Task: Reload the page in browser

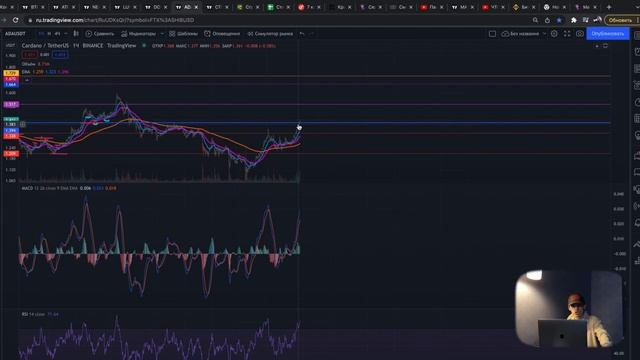Action: (15, 20)
